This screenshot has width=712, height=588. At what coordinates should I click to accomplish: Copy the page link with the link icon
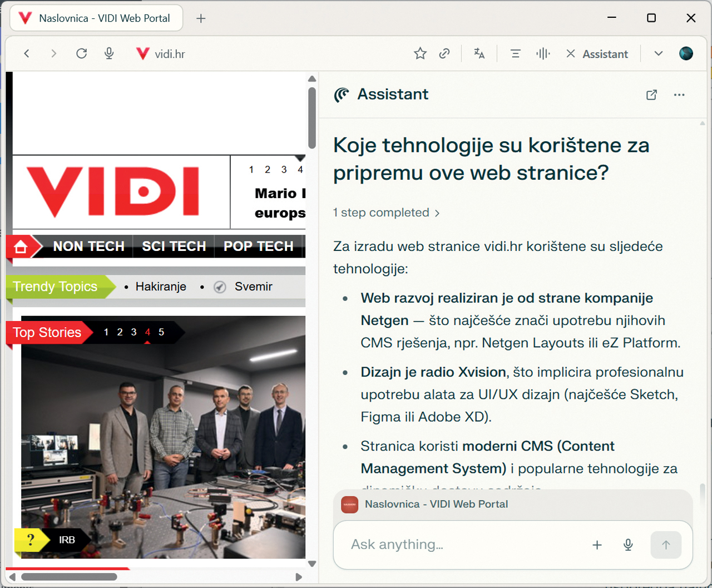[444, 53]
